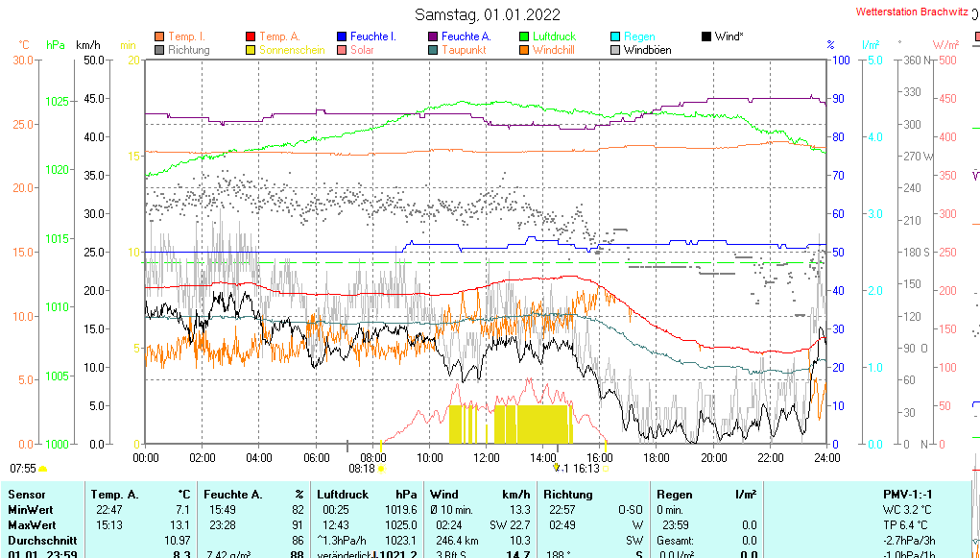Image resolution: width=980 pixels, height=558 pixels.
Task: Click the Solar legend label
Action: click(362, 50)
